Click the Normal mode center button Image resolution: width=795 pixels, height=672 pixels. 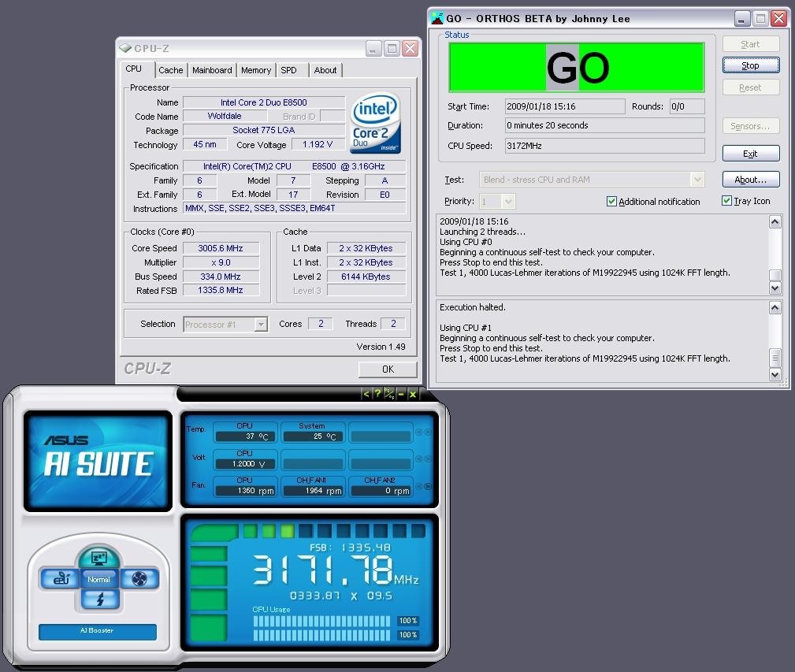[99, 579]
